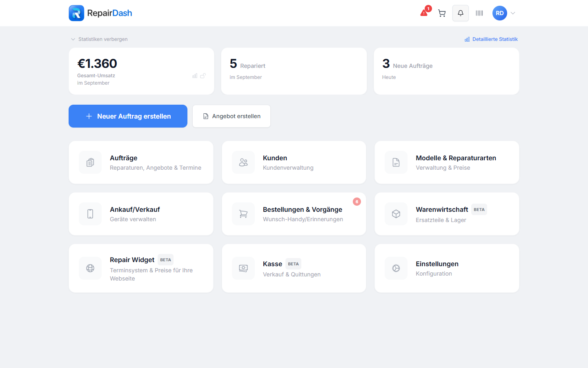
Task: Open Repair Widget via its globe icon
Action: point(90,268)
